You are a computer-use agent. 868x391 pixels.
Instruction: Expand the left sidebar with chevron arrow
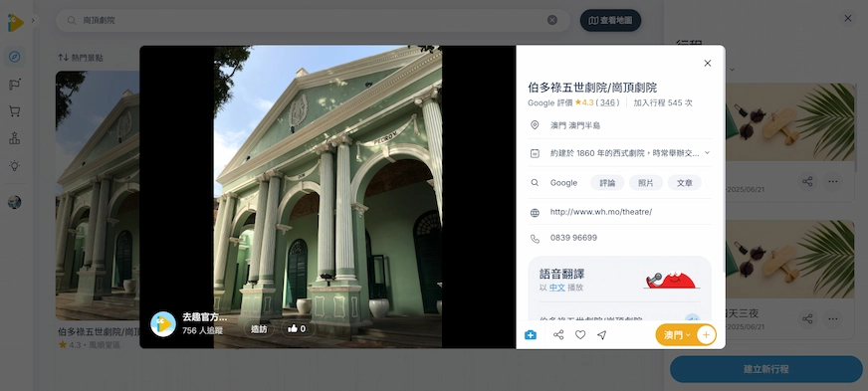coord(33,21)
